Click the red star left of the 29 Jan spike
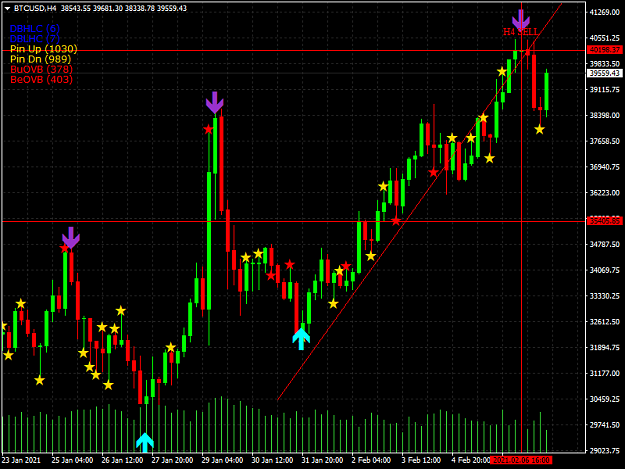This screenshot has height=469, width=625. pyautogui.click(x=208, y=130)
